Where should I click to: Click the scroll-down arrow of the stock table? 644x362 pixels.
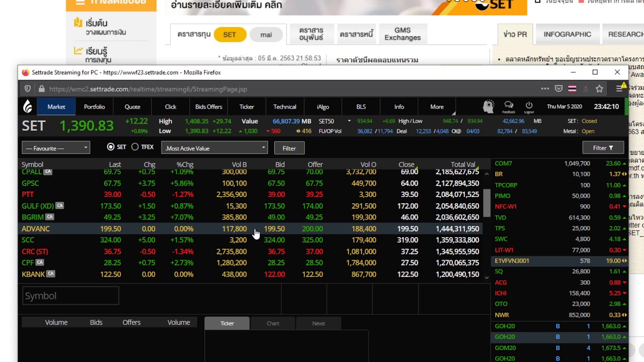pyautogui.click(x=487, y=277)
